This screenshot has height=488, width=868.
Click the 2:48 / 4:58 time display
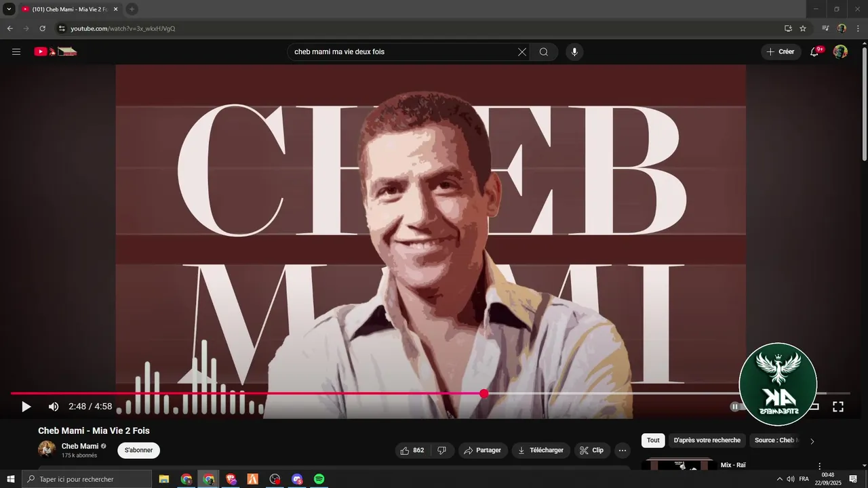pyautogui.click(x=90, y=407)
